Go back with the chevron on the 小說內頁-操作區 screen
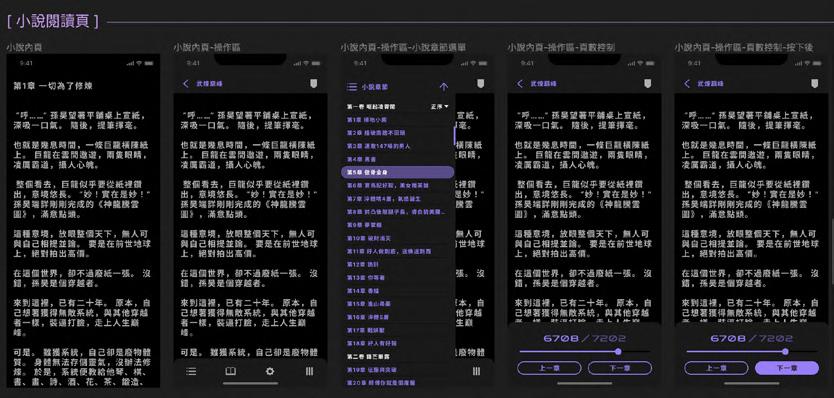The image size is (834, 398). tap(186, 84)
